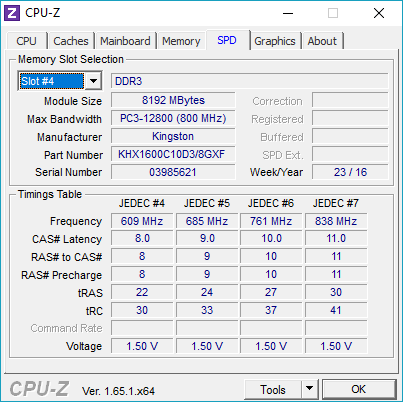This screenshot has width=403, height=402.
Task: Click the PC3-12800 (800 MHz) bandwidth value
Action: 173,118
